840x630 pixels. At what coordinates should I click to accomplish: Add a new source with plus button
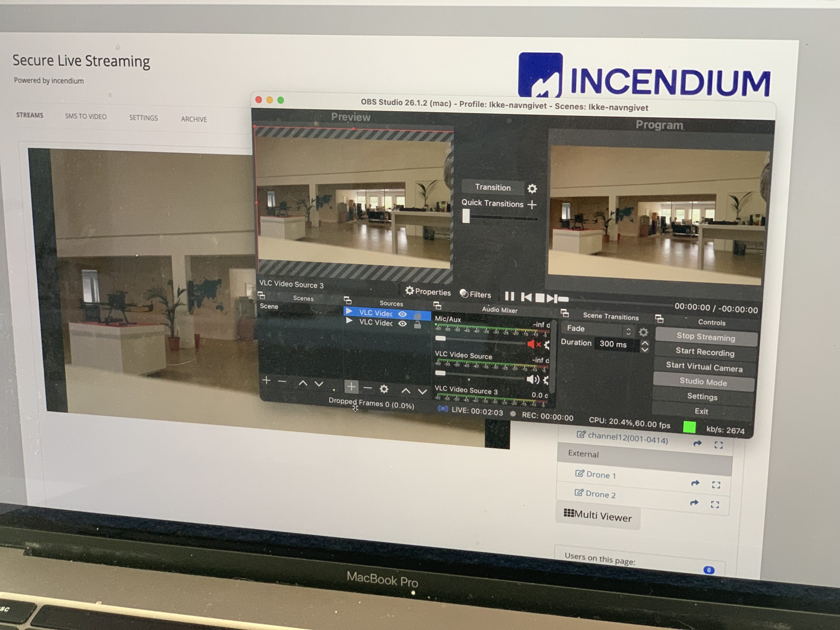click(x=351, y=387)
